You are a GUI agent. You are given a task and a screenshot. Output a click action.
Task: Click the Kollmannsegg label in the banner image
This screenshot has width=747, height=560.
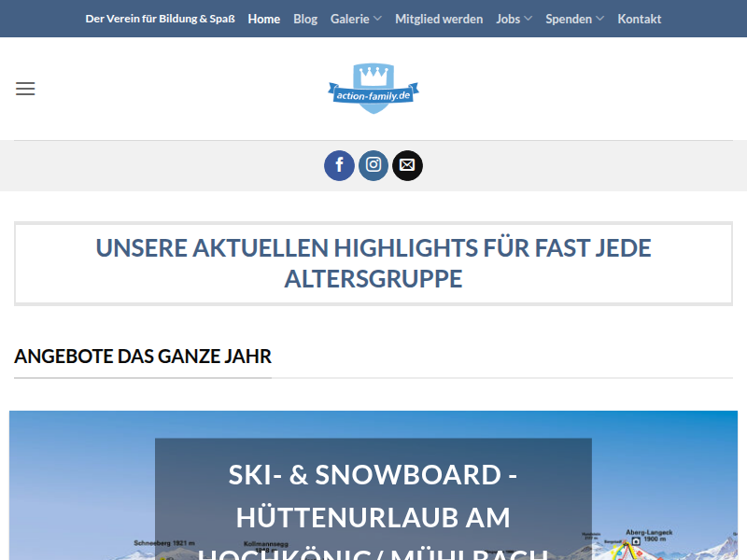coord(263,542)
